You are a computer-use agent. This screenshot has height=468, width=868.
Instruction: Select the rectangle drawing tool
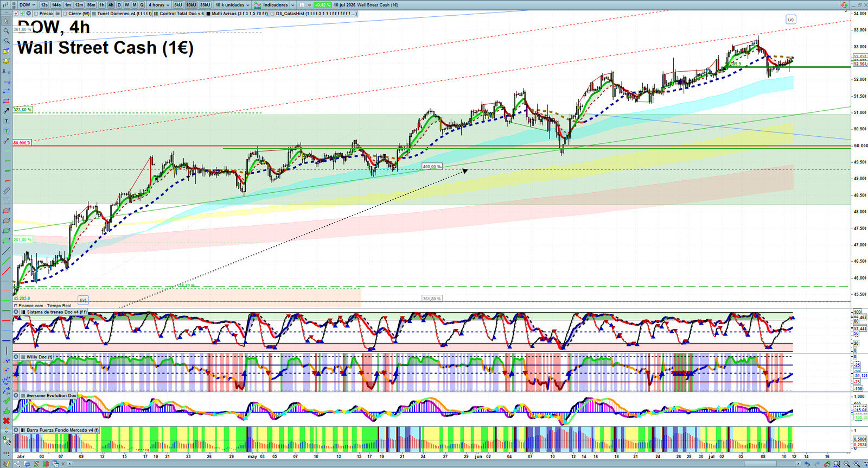[7, 100]
